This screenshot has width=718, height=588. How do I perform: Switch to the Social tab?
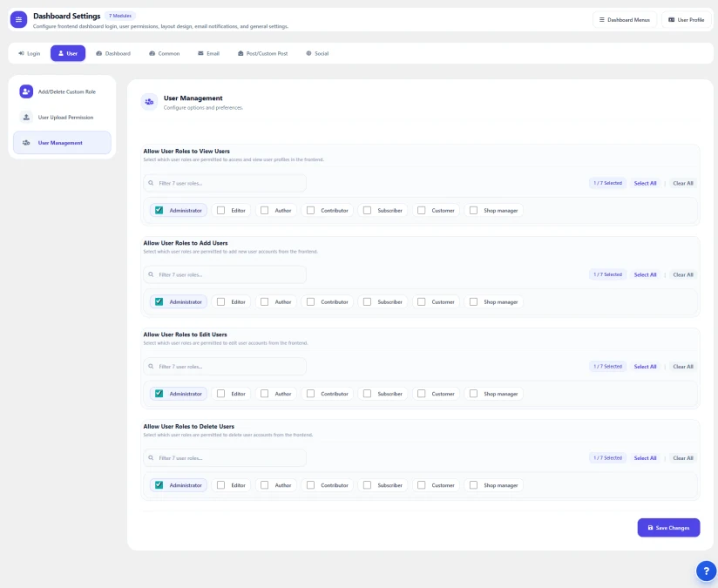pyautogui.click(x=317, y=54)
